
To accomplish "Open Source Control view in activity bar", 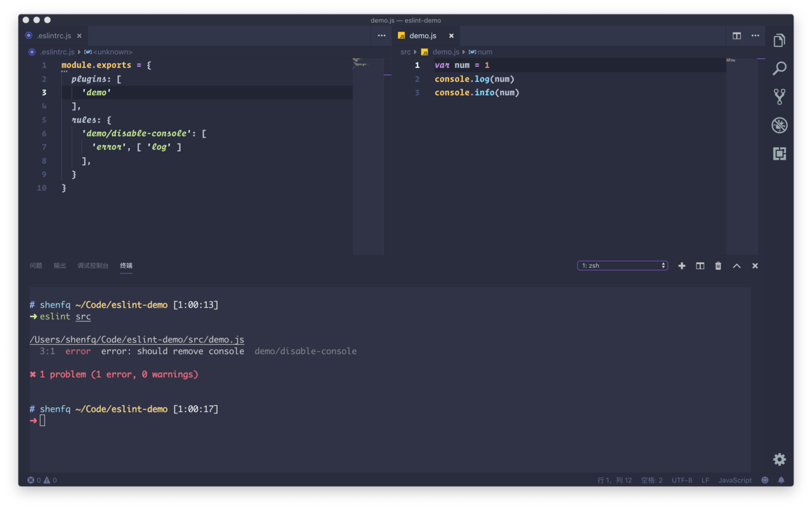I will (780, 96).
